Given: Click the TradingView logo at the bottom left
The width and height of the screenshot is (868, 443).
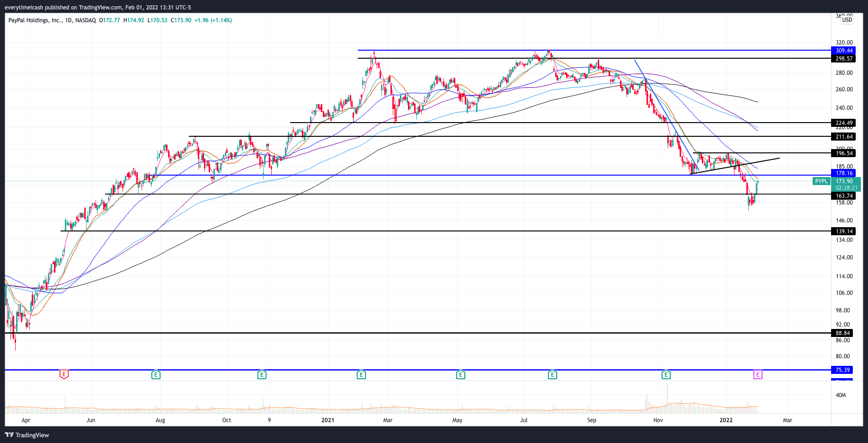Looking at the screenshot, I should (x=27, y=435).
